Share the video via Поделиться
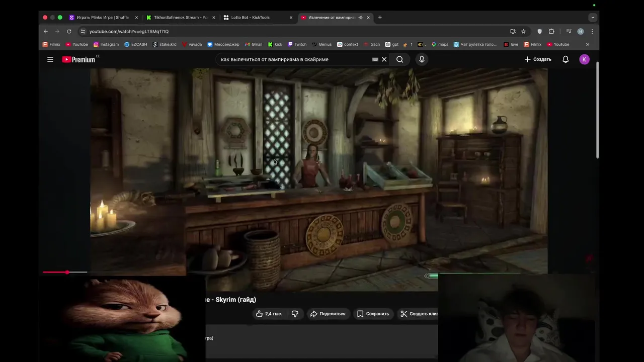644x362 pixels. pos(328,314)
